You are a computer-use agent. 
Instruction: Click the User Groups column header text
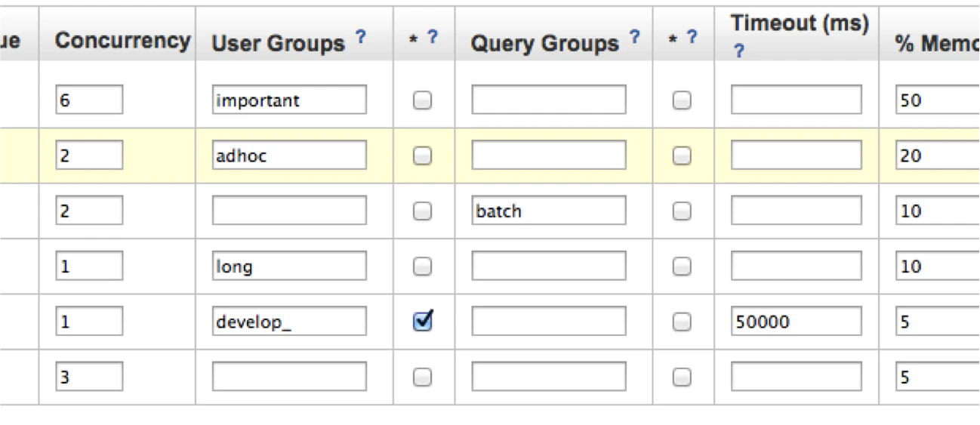pos(278,44)
